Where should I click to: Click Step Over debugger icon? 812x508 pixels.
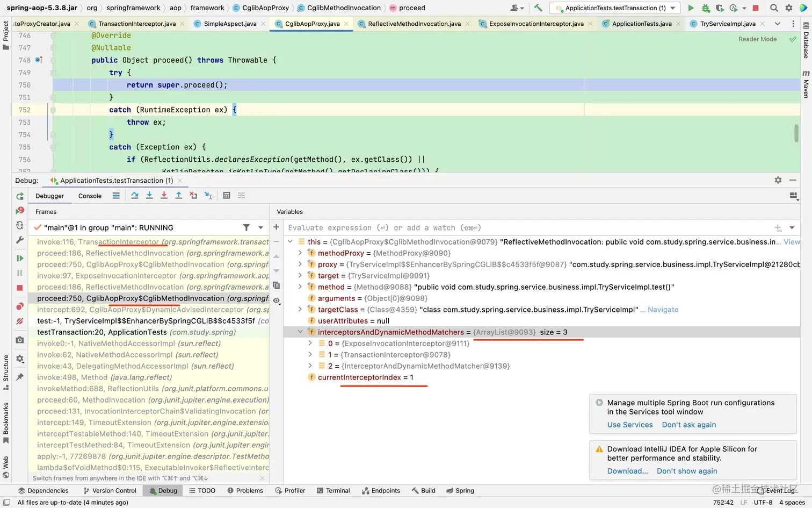tap(134, 196)
